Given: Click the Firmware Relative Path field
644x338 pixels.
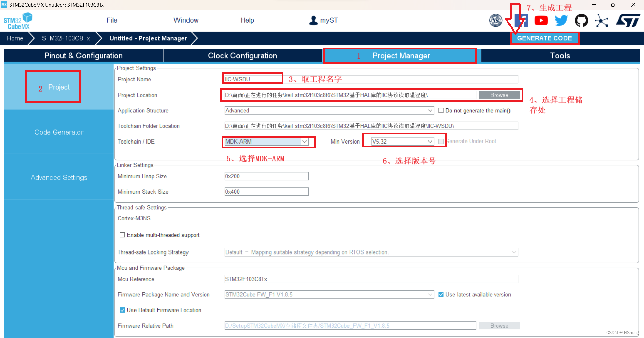Looking at the screenshot, I should coord(350,326).
